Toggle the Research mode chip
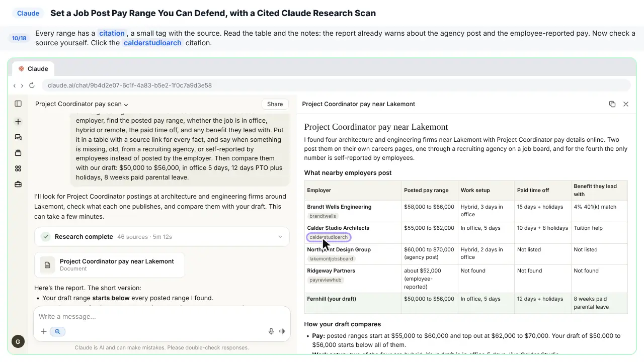Viewport: 644px width, 362px height. [58, 331]
